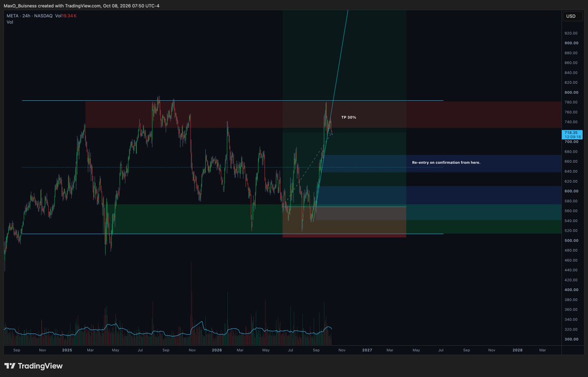Click the 900.00 price axis label
588x377 pixels.
pyautogui.click(x=571, y=43)
